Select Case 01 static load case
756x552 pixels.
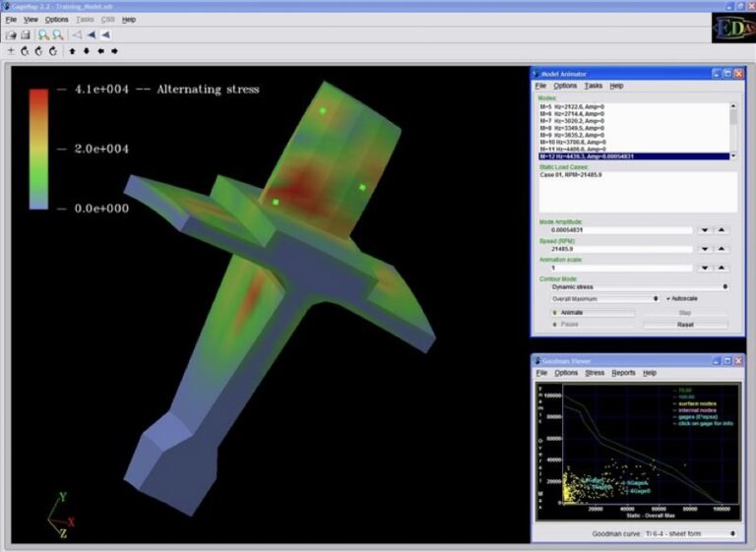[x=570, y=174]
